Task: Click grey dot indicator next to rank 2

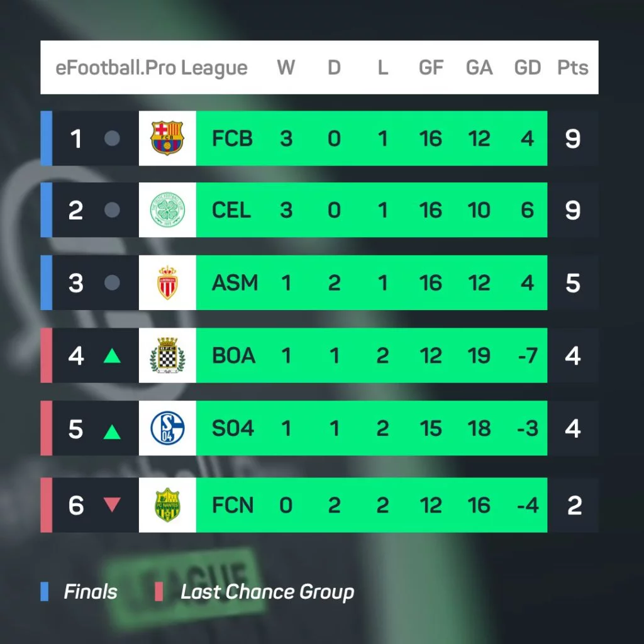Action: click(112, 210)
